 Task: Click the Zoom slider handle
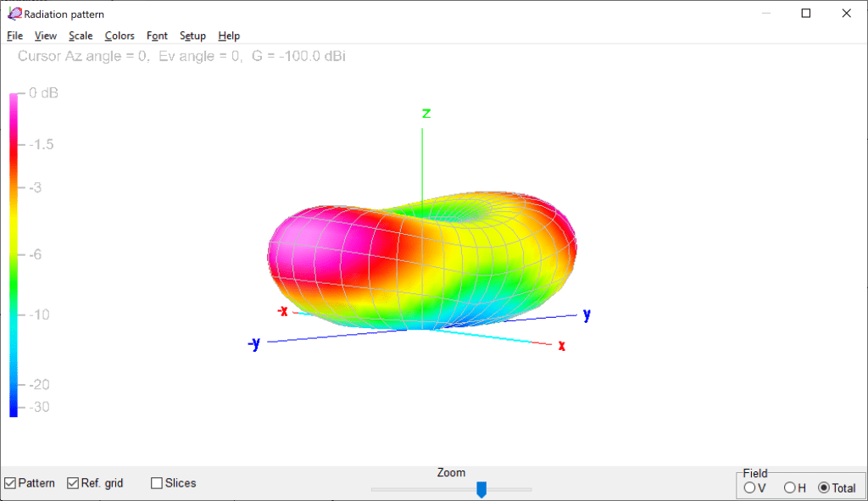coord(481,489)
